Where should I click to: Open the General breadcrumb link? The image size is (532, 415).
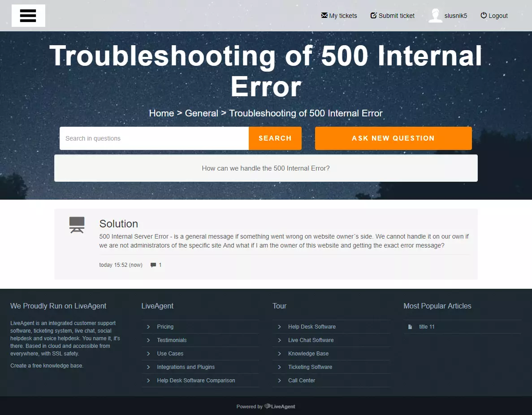pos(201,113)
